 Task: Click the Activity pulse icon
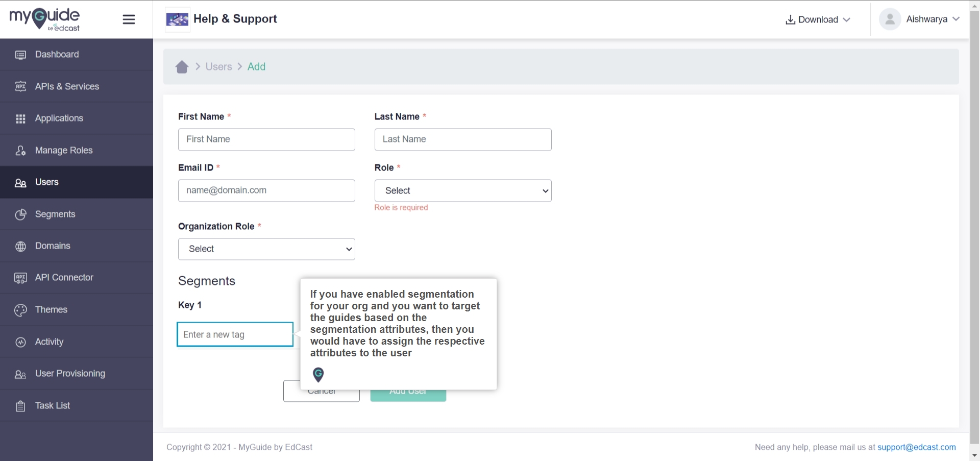click(x=20, y=342)
